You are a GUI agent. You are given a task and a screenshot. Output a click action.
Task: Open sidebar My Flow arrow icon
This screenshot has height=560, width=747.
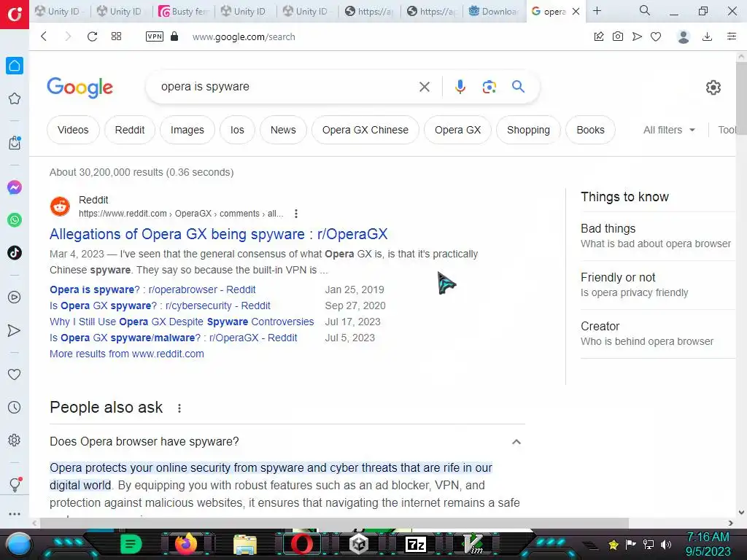15,330
